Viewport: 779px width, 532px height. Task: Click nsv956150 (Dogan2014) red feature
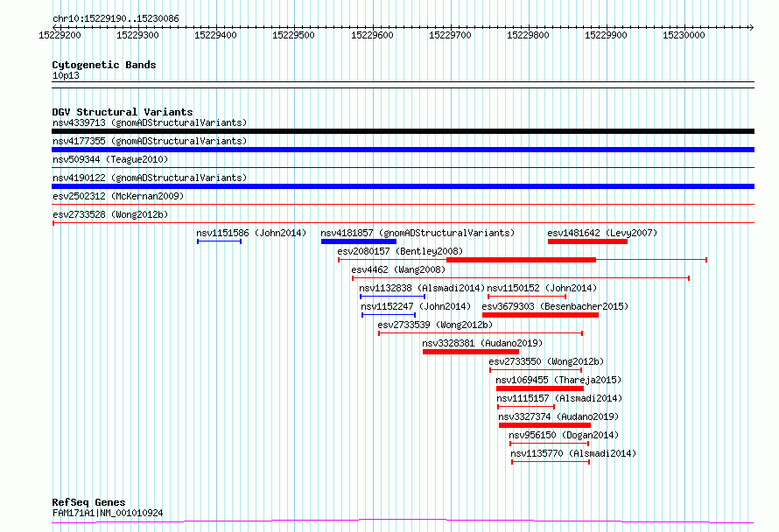(550, 444)
